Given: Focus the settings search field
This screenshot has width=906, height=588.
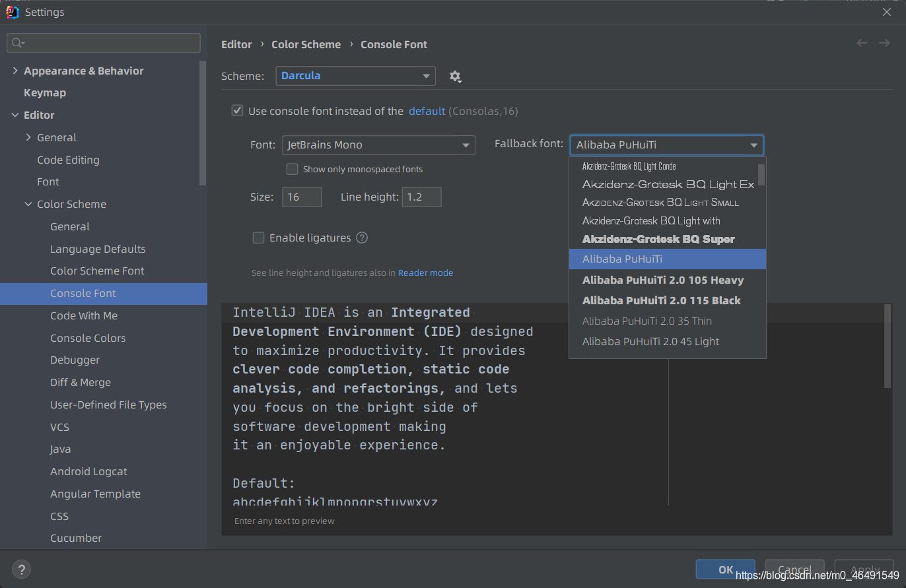Looking at the screenshot, I should [104, 43].
